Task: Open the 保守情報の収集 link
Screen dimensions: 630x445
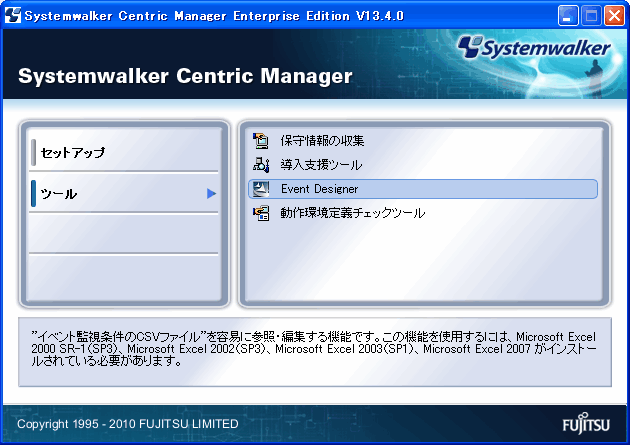Action: (322, 140)
